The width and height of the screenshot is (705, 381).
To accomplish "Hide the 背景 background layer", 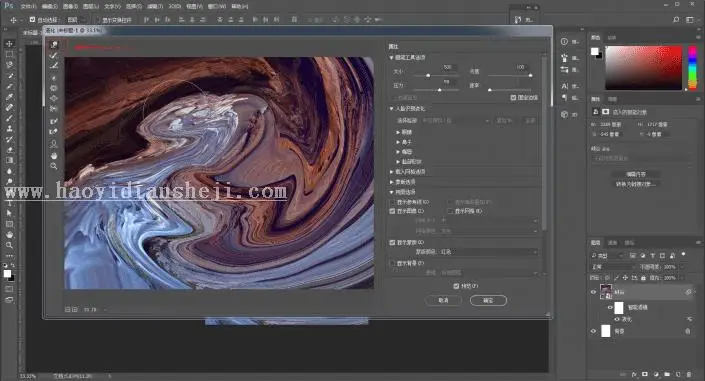I will pos(593,331).
